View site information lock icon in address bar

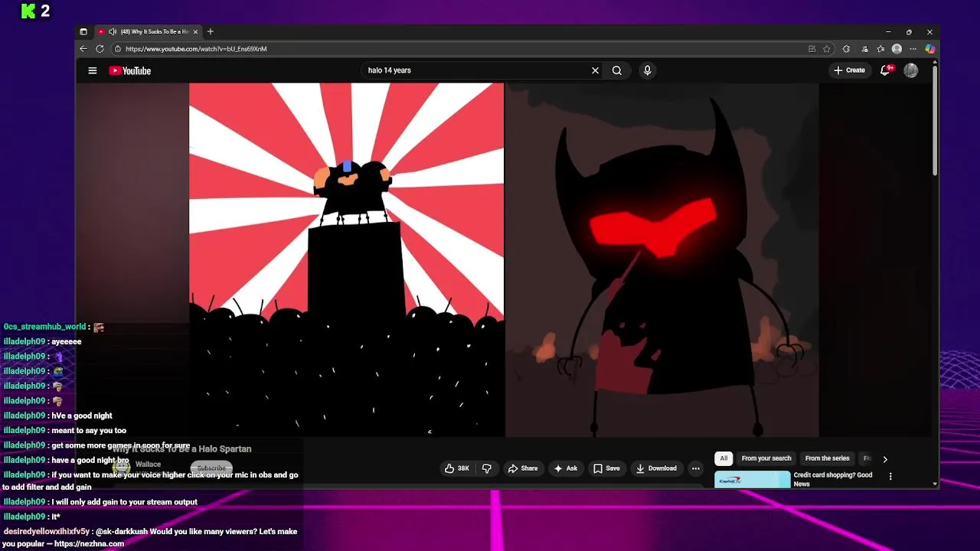click(118, 49)
